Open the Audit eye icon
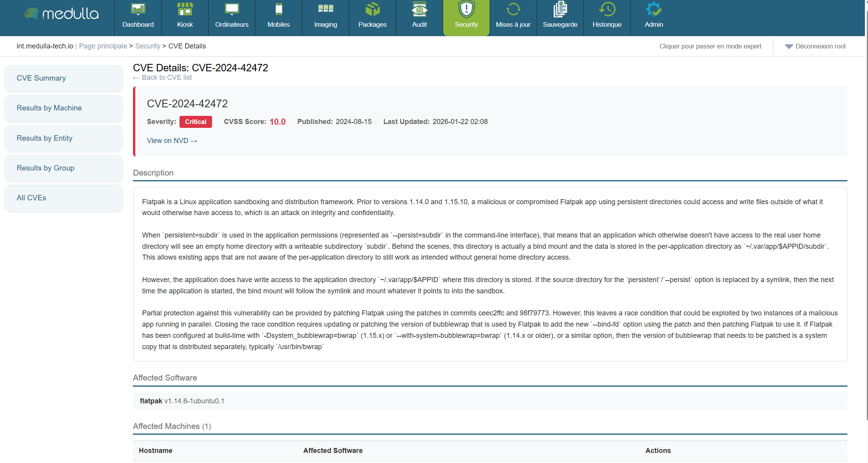Image resolution: width=868 pixels, height=463 pixels. pyautogui.click(x=419, y=9)
